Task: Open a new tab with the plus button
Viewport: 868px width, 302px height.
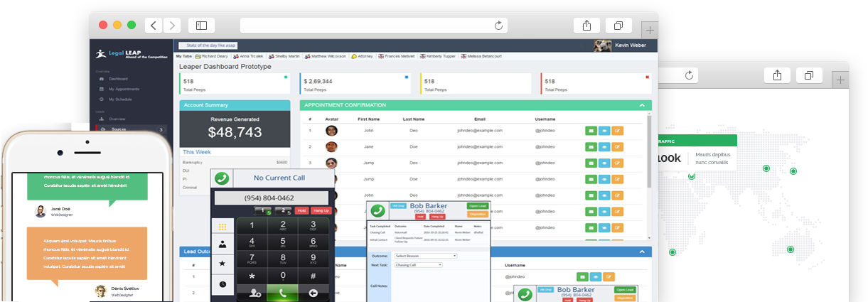Action: [650, 30]
